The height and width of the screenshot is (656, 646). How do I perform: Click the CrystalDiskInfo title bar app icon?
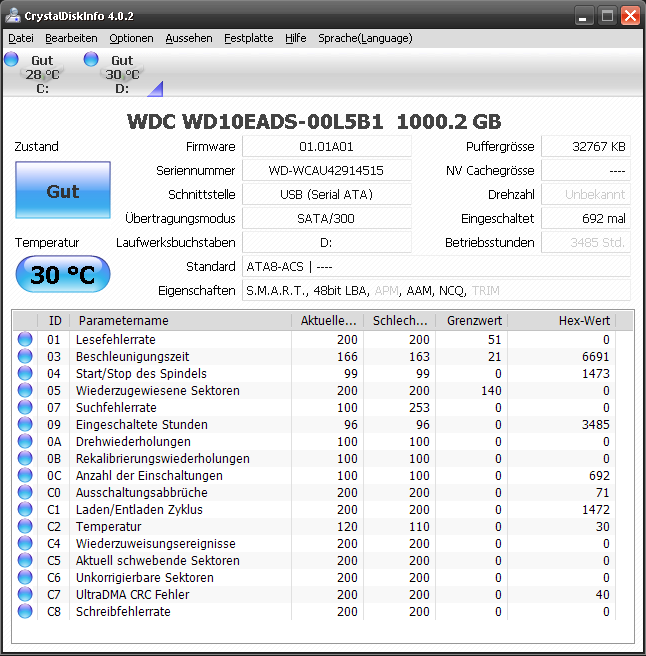pos(13,15)
